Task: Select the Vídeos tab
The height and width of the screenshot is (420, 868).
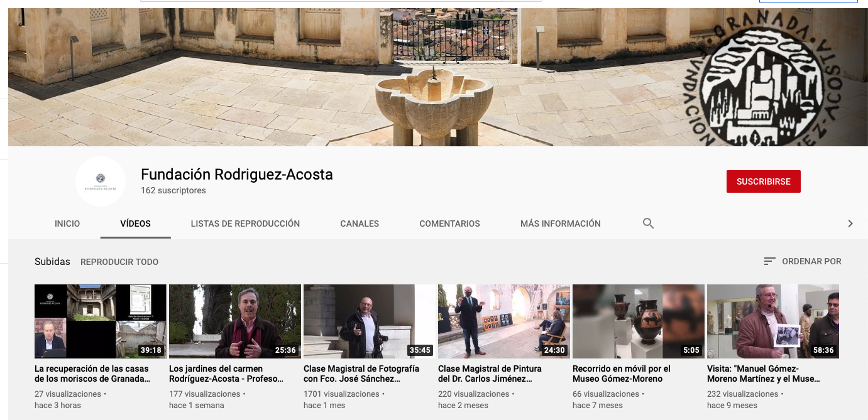Action: (136, 223)
